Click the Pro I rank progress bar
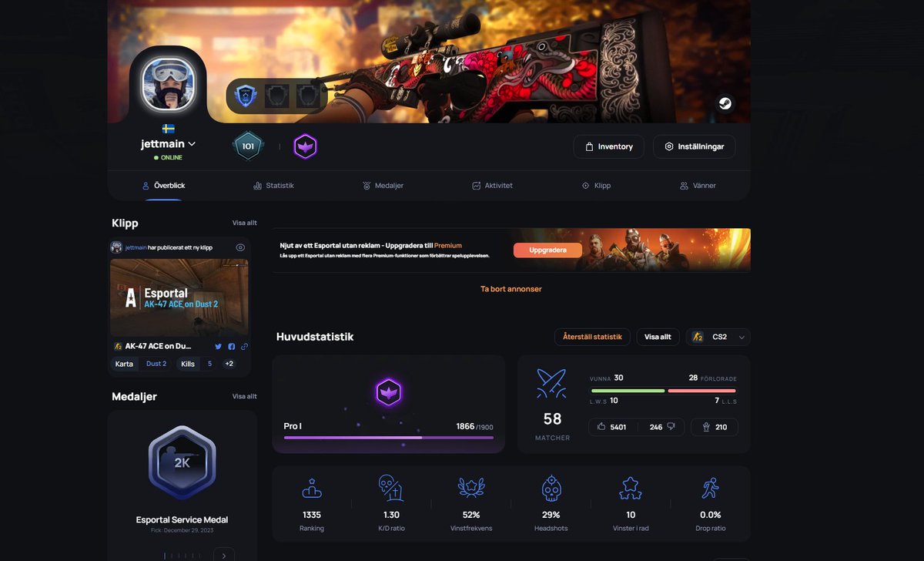 click(x=389, y=438)
